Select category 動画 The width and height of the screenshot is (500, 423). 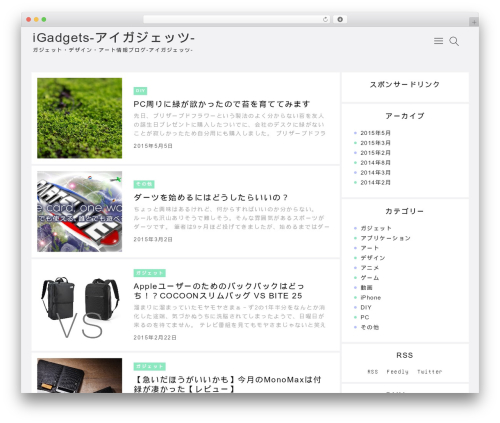click(366, 287)
